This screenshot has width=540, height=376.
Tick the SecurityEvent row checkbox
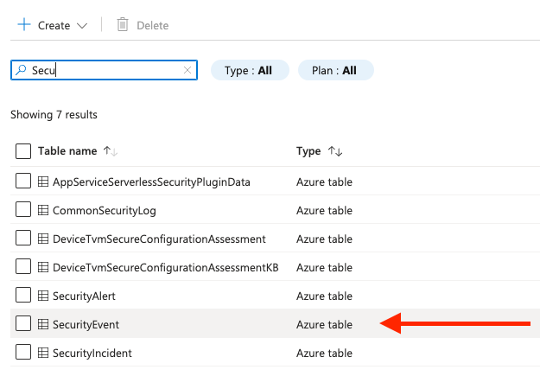[x=23, y=324]
